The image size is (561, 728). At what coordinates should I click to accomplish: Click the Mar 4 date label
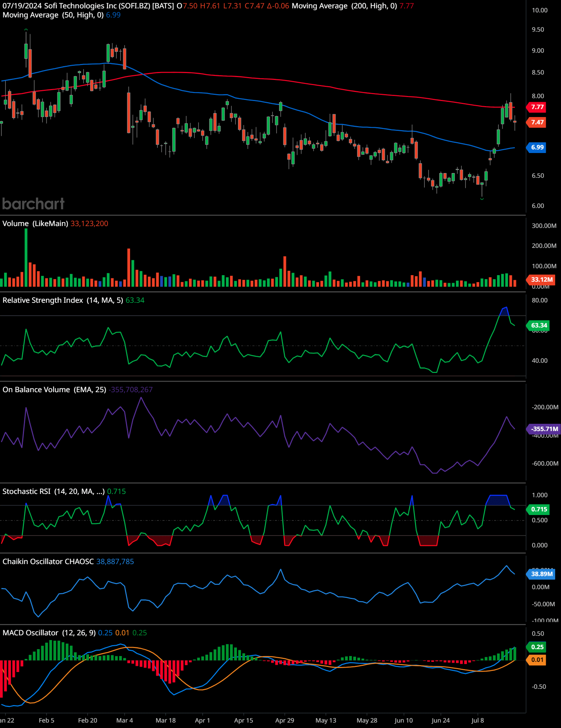[125, 720]
